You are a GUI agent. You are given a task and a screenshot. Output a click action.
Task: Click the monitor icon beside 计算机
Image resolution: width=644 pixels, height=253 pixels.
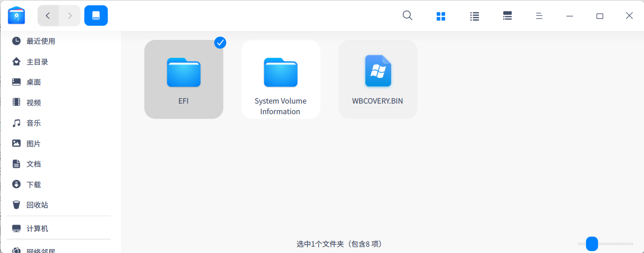16,228
